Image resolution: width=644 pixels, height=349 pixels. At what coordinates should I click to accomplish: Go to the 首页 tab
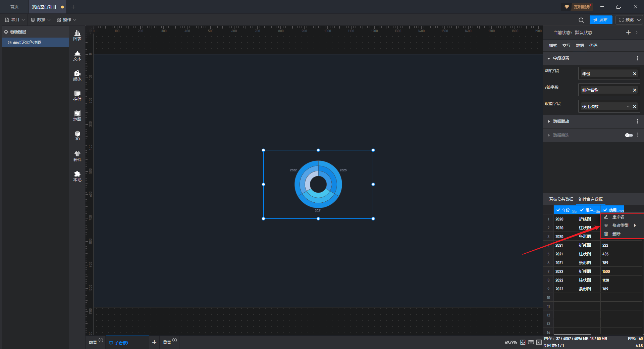(x=14, y=7)
